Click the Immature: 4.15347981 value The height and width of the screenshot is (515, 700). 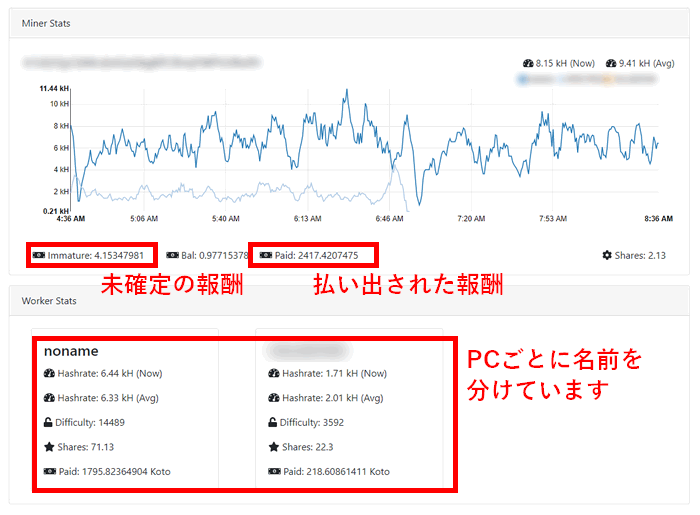pos(96,255)
